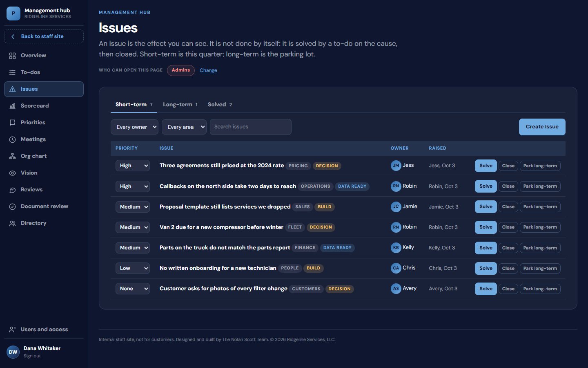Screen dimensions: 588x368
Task: Change priority for Three agreements issue
Action: [x=133, y=166]
